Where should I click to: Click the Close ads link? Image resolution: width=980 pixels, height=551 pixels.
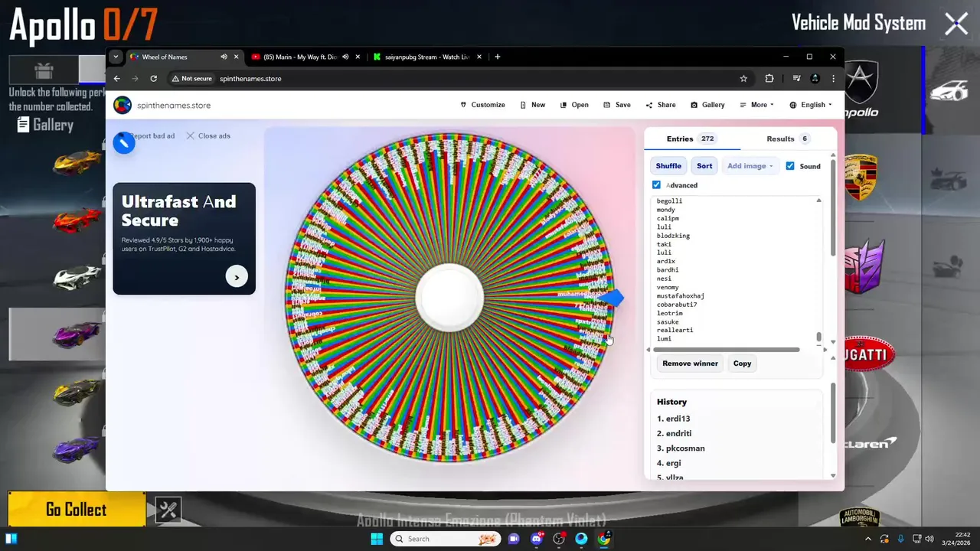click(x=208, y=135)
